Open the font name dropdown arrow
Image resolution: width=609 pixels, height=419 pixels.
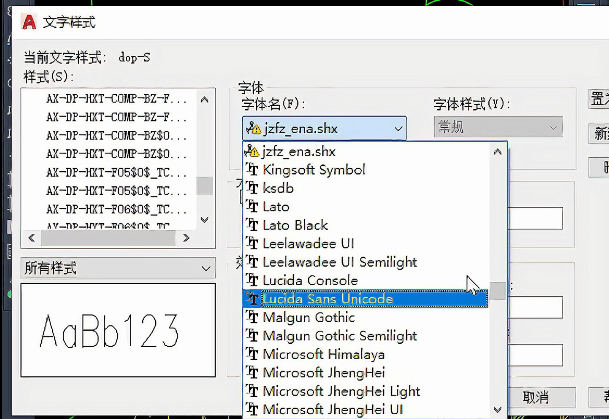tap(397, 128)
